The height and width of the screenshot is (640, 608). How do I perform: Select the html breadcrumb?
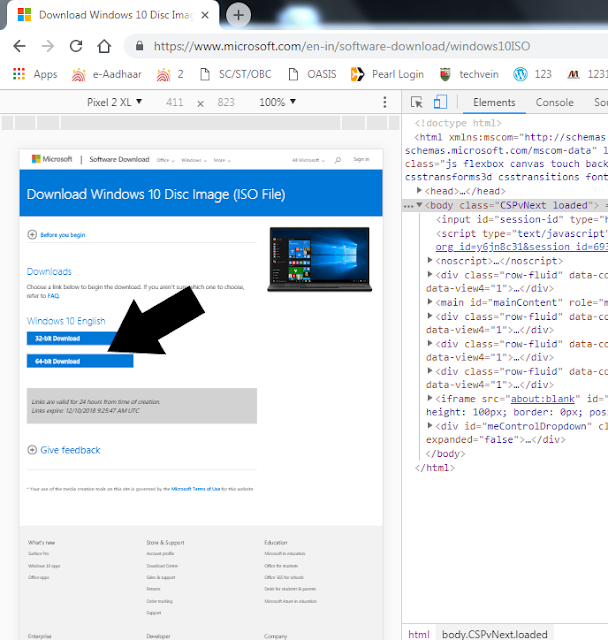(x=419, y=634)
